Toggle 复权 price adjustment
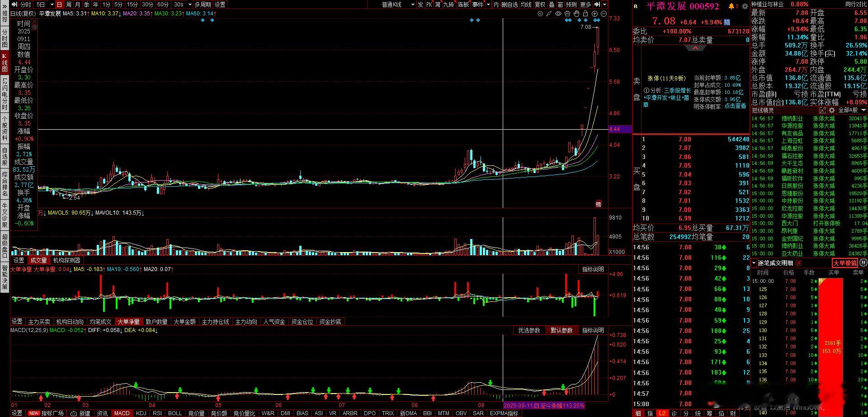The image size is (868, 417). [540, 5]
